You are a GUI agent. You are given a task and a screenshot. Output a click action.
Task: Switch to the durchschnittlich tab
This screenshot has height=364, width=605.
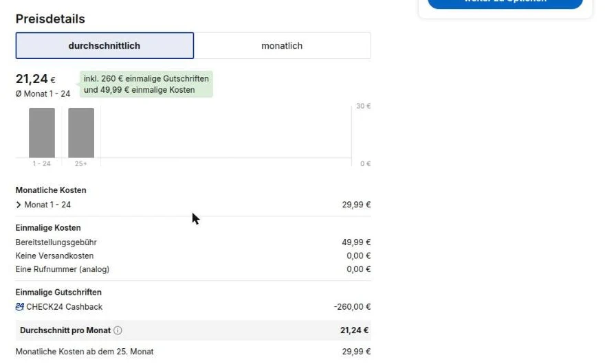104,45
